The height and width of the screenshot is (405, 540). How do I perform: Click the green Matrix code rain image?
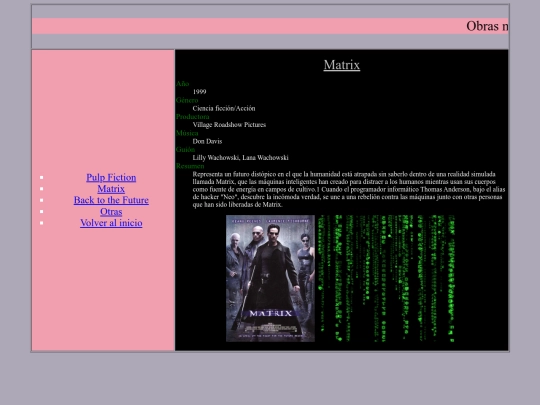tap(386, 278)
